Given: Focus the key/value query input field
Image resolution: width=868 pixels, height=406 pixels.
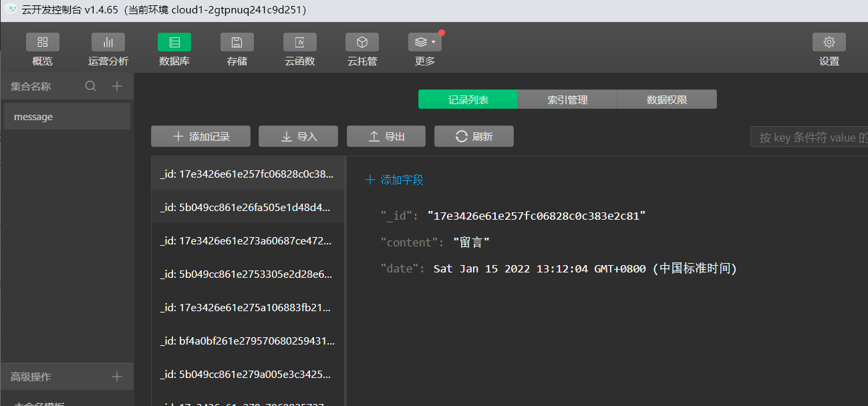Looking at the screenshot, I should (x=809, y=138).
